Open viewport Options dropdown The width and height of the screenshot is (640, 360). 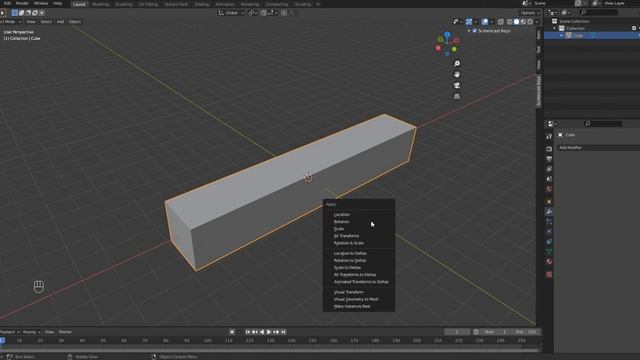tap(530, 13)
